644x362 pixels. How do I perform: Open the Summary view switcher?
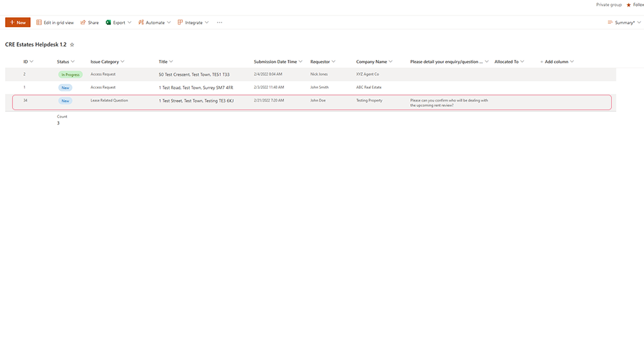(x=624, y=23)
